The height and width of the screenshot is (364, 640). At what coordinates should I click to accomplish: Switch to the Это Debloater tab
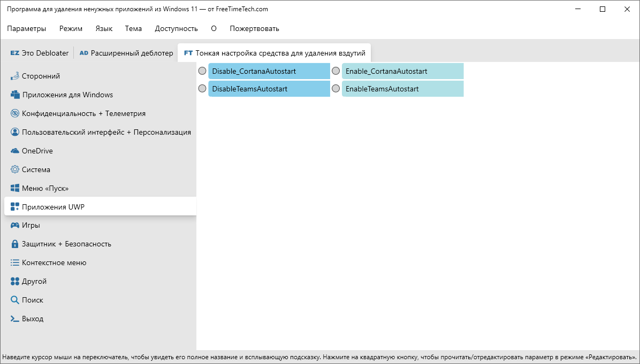(40, 53)
